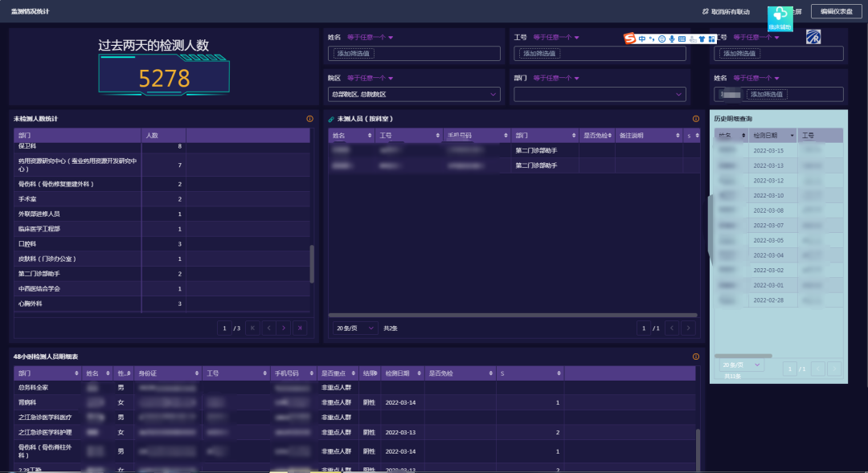Click the 取消所有联动 unlink icon
Image resolution: width=868 pixels, height=473 pixels.
706,11
